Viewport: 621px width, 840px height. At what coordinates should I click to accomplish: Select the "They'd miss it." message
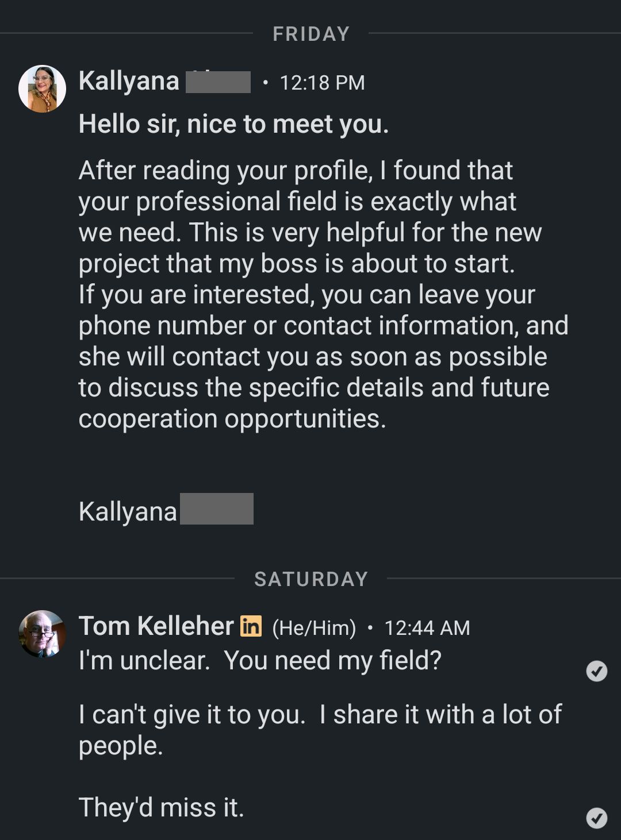(x=161, y=807)
